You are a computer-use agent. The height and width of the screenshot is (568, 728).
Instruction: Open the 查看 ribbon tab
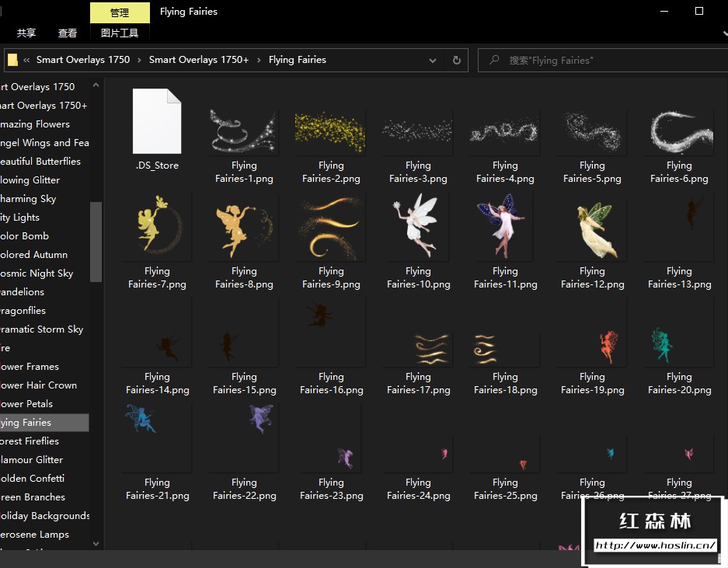pyautogui.click(x=68, y=33)
